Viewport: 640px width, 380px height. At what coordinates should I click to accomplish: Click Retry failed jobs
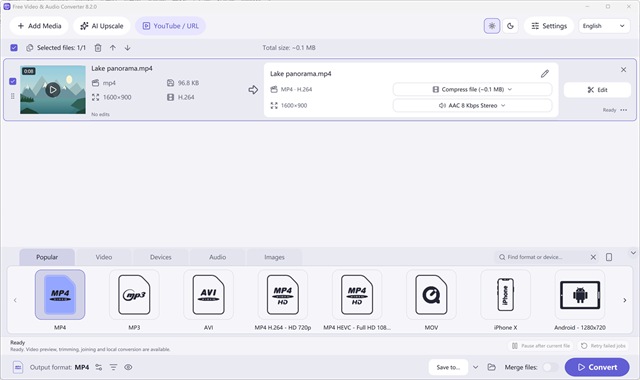(x=603, y=346)
